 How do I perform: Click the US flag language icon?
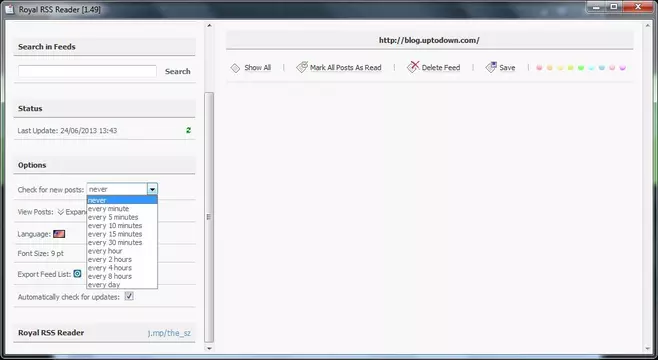click(x=59, y=234)
